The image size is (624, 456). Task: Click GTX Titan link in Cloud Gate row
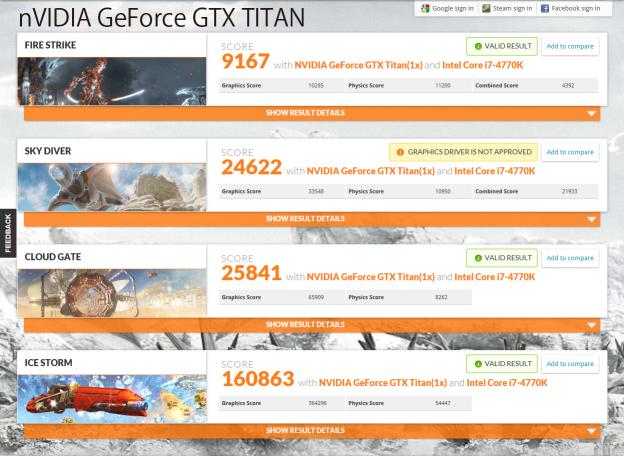370,277
